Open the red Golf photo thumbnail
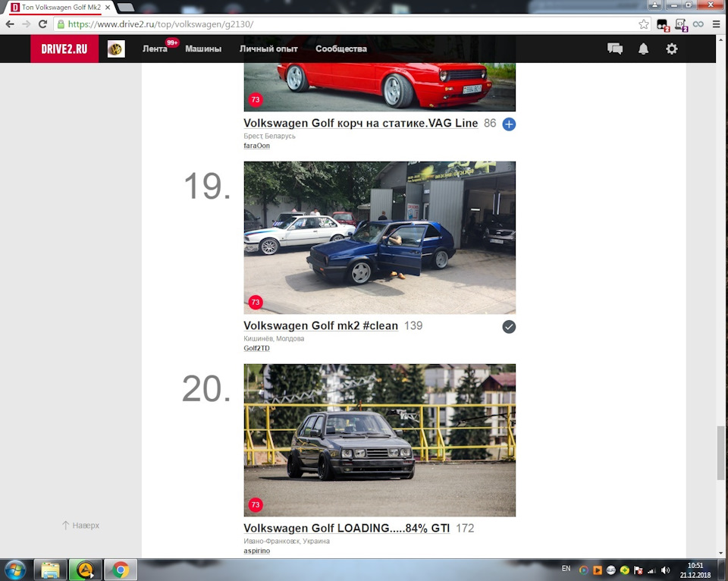728x581 pixels. [379, 87]
